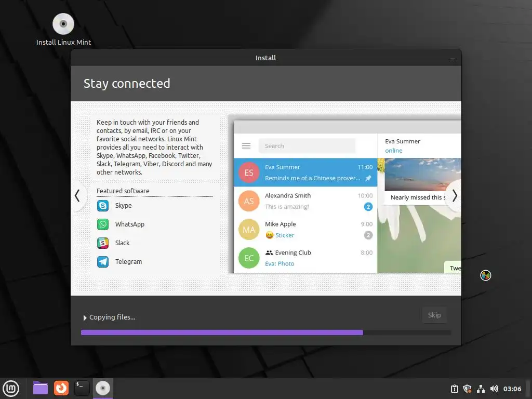Image resolution: width=532 pixels, height=399 pixels.
Task: Click the 11:00 timestamp
Action: [365, 167]
